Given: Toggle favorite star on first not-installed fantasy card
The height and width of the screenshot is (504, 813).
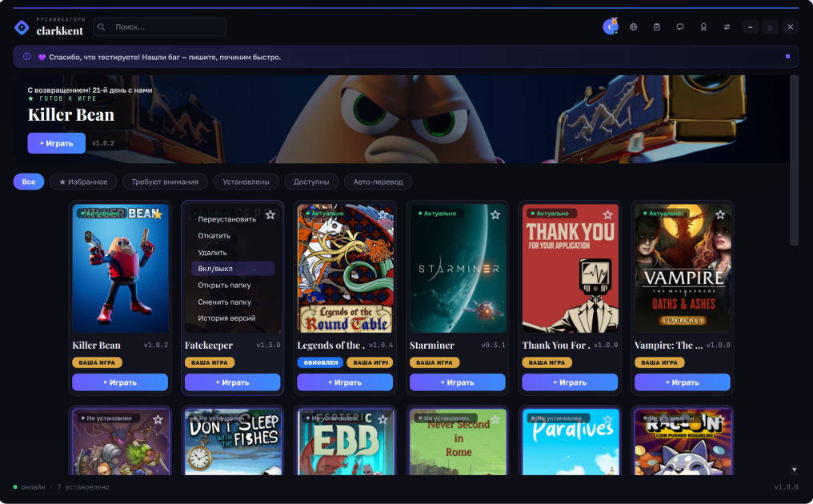Looking at the screenshot, I should (x=158, y=419).
